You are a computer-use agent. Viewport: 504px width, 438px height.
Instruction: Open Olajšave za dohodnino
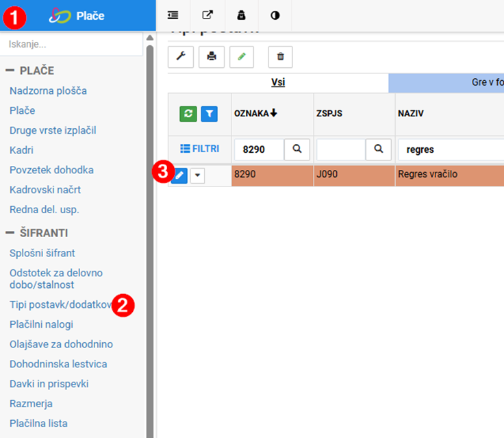click(x=61, y=344)
